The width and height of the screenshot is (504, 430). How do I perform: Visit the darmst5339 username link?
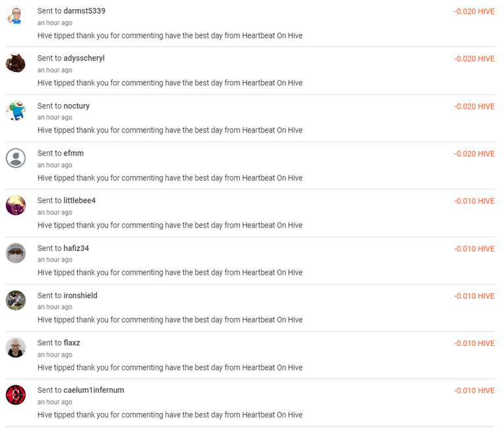tap(85, 11)
